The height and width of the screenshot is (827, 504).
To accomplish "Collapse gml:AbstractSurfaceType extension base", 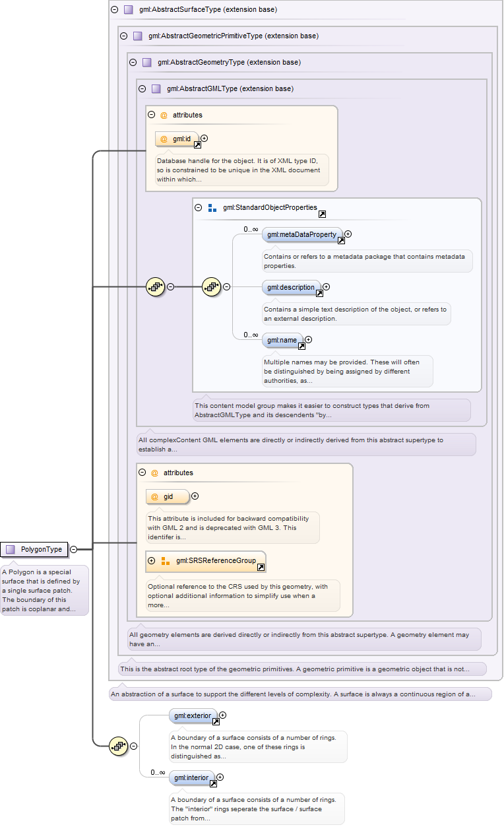I will [114, 10].
